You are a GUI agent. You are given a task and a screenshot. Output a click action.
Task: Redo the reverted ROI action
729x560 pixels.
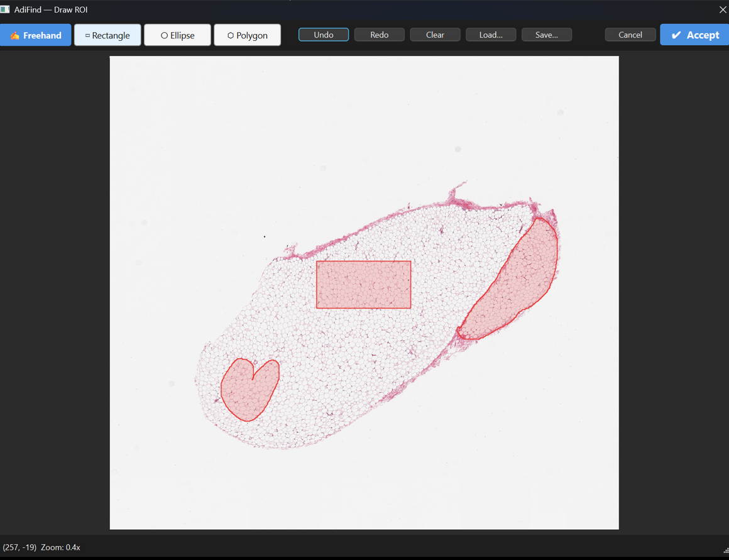click(x=380, y=35)
